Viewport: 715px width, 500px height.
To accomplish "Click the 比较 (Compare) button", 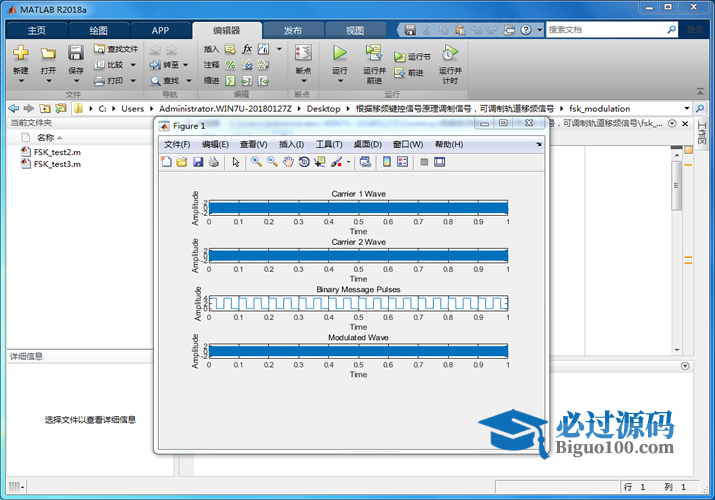I will pyautogui.click(x=109, y=65).
